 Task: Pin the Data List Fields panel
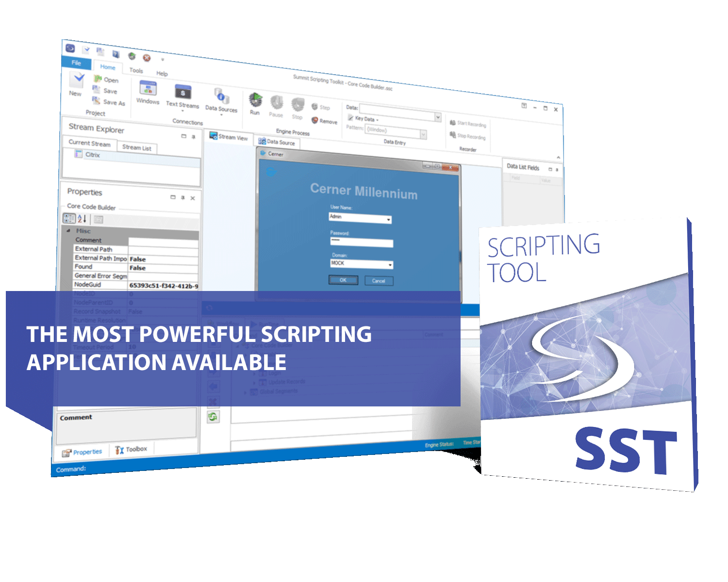point(557,170)
